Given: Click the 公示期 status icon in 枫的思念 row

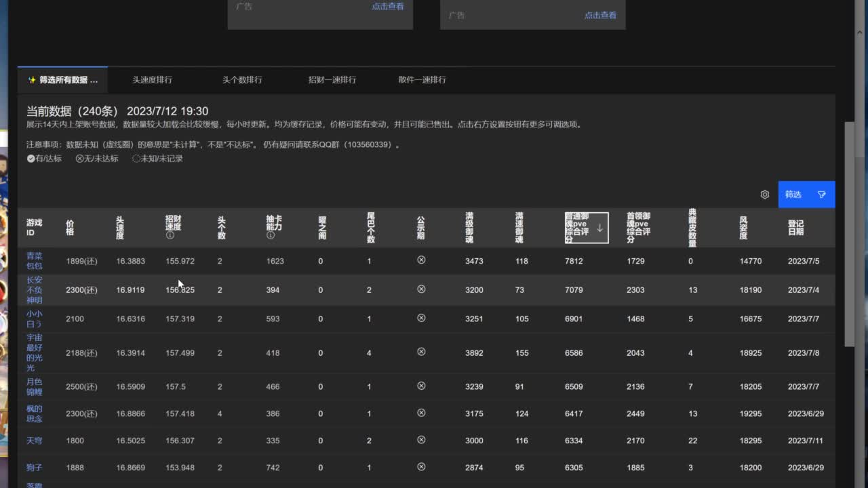Looking at the screenshot, I should 421,413.
